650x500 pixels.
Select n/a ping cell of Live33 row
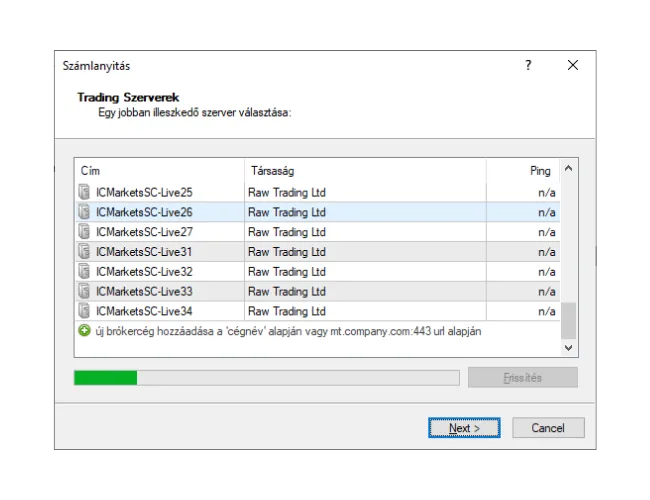click(x=546, y=292)
